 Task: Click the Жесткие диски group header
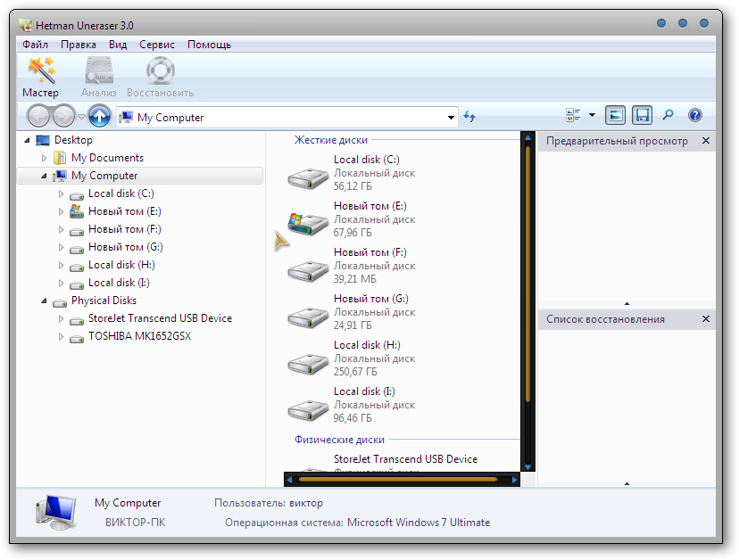(x=331, y=140)
